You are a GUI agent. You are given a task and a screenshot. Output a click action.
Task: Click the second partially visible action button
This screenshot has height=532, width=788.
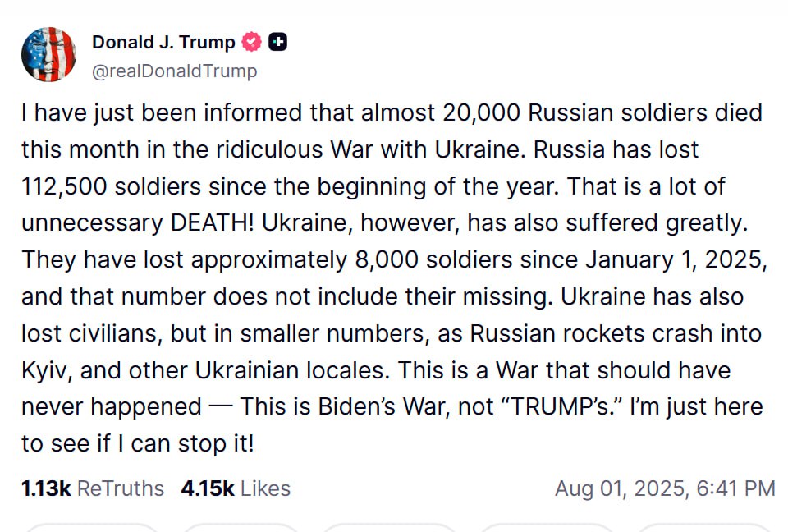pos(241,527)
